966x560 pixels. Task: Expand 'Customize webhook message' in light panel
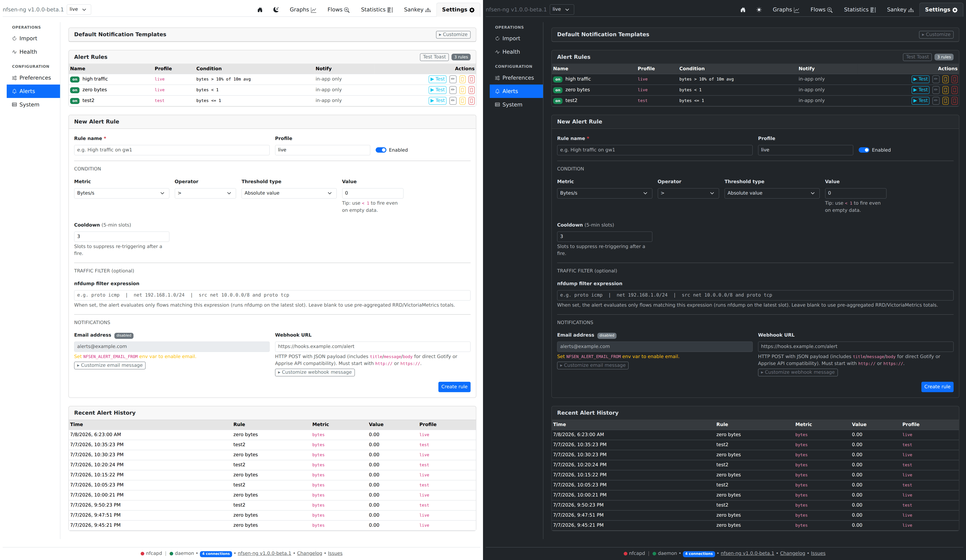point(315,372)
